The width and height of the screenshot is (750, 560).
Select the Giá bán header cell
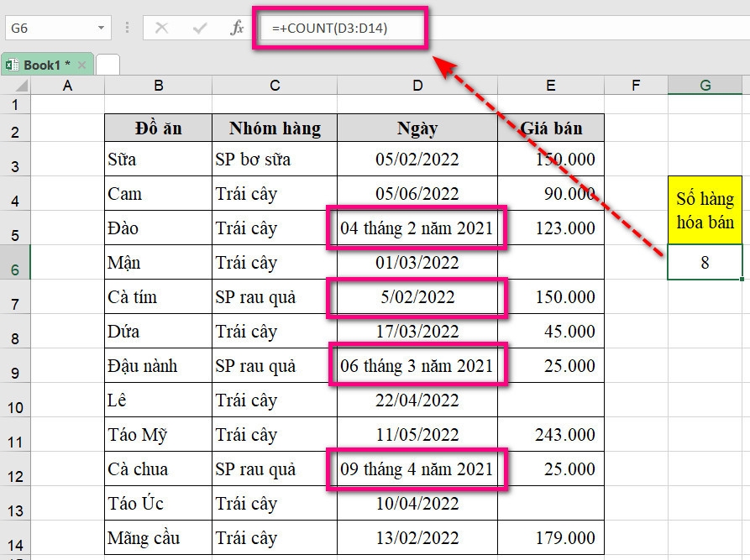[x=550, y=127]
